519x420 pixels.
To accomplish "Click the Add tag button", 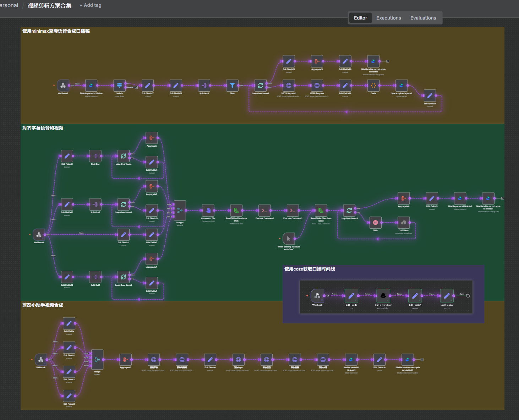I will [x=91, y=5].
